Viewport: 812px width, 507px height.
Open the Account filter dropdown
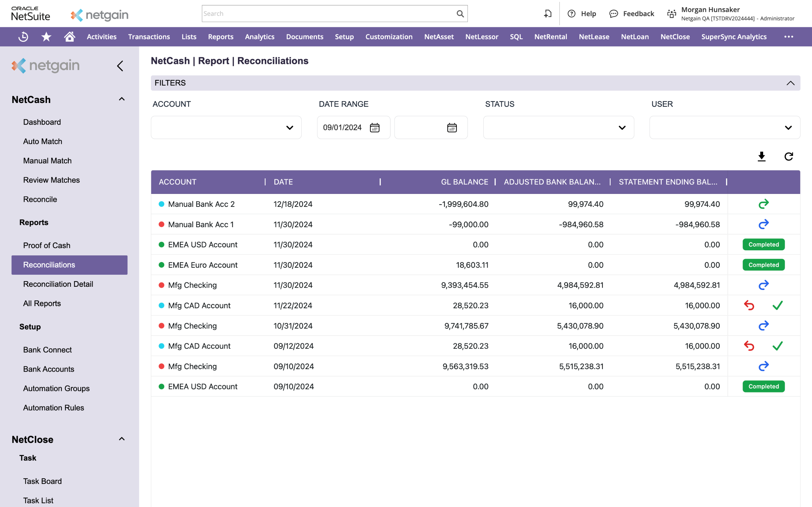pyautogui.click(x=226, y=127)
